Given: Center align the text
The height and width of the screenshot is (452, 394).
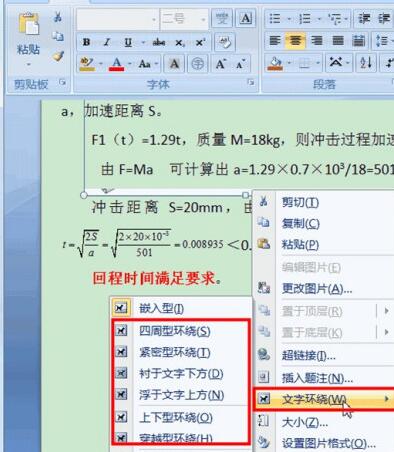Looking at the screenshot, I should click(295, 41).
